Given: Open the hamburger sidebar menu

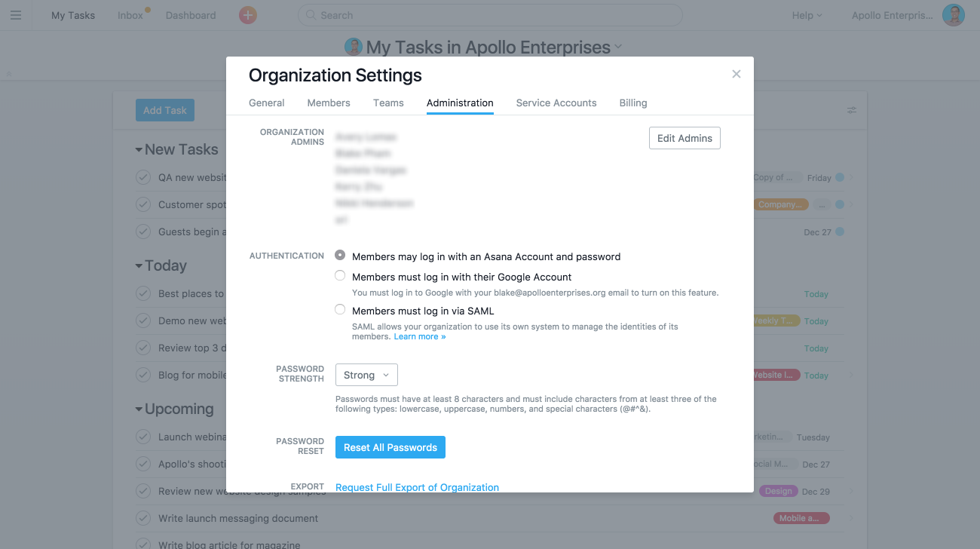Looking at the screenshot, I should [16, 15].
